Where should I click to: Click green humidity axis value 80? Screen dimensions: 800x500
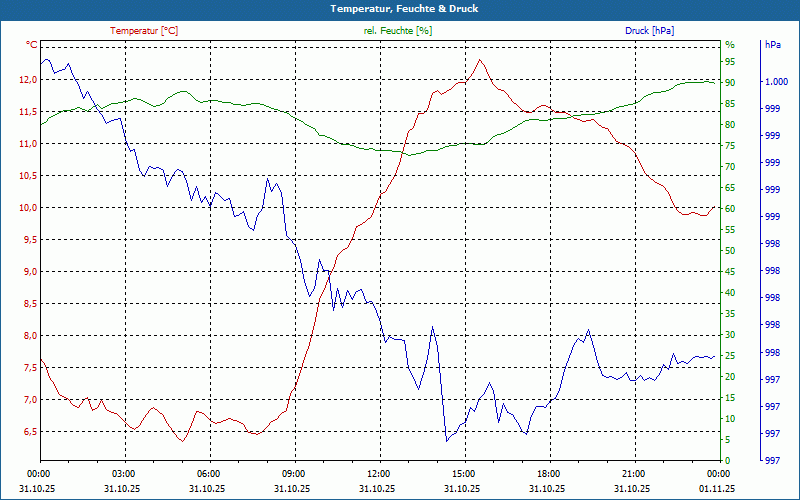point(730,125)
